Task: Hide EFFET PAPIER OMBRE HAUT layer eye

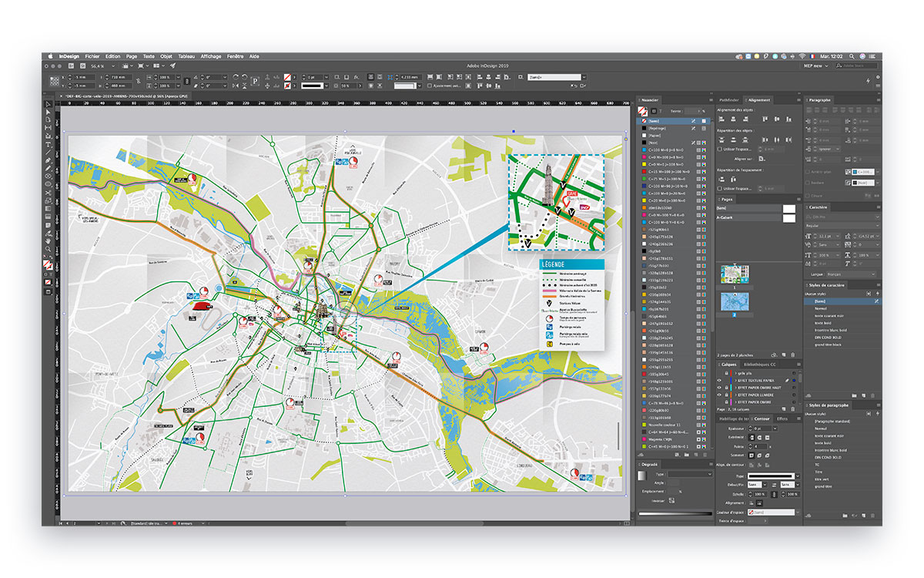Action: click(719, 388)
